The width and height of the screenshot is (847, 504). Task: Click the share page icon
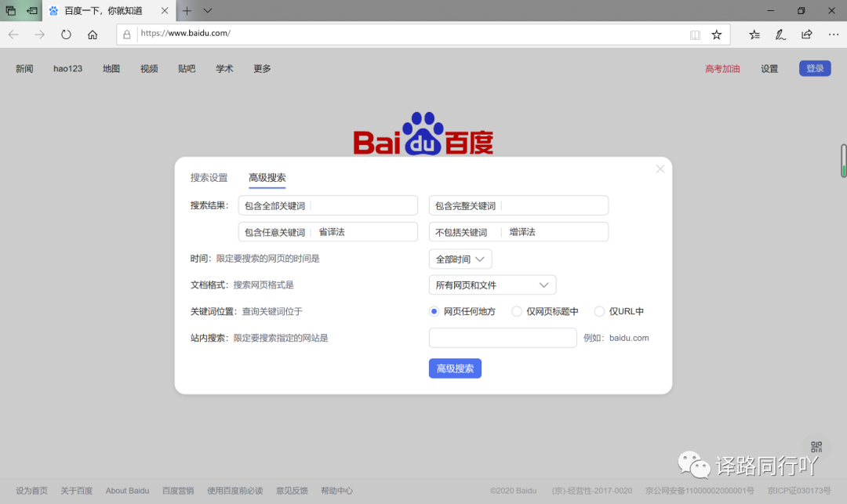(806, 34)
